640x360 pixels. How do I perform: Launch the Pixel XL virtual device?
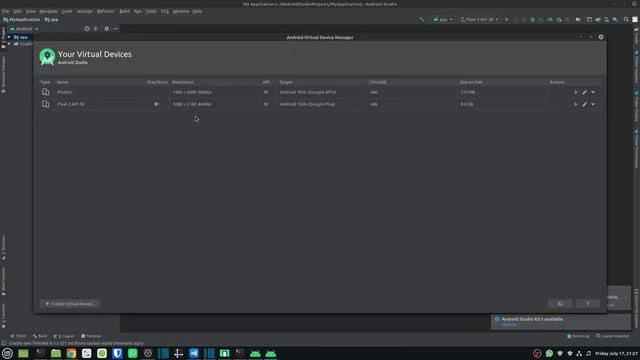tap(576, 92)
